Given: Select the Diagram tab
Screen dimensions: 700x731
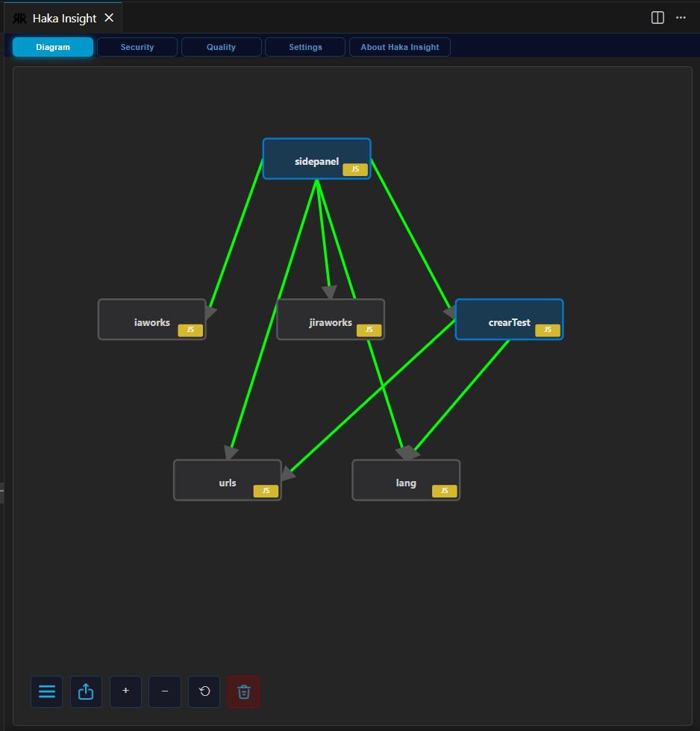Looking at the screenshot, I should coord(52,46).
